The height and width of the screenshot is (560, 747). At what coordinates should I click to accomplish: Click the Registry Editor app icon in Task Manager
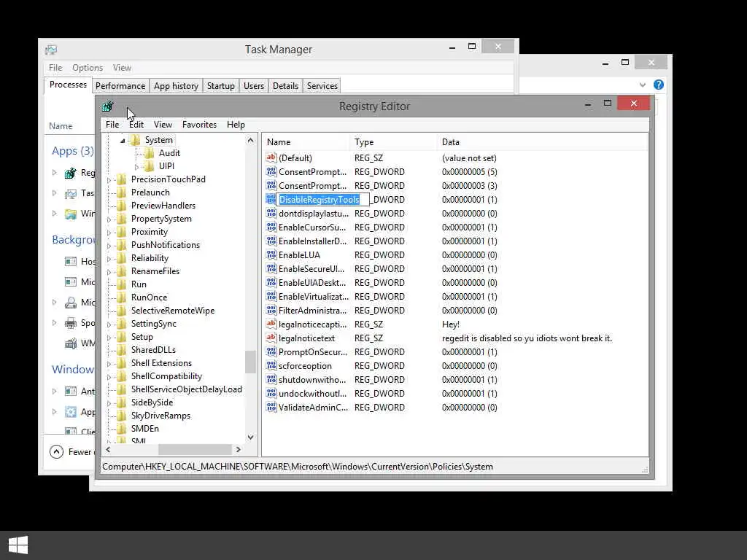point(71,173)
